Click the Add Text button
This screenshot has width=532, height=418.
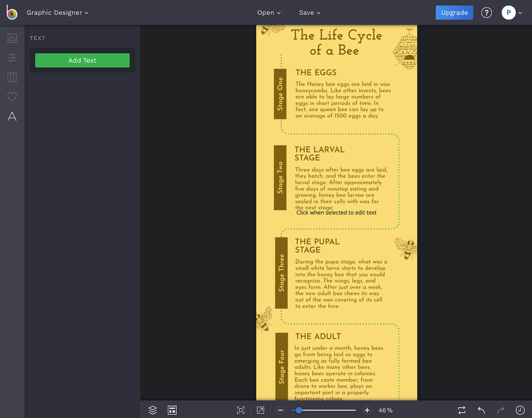[x=82, y=60]
